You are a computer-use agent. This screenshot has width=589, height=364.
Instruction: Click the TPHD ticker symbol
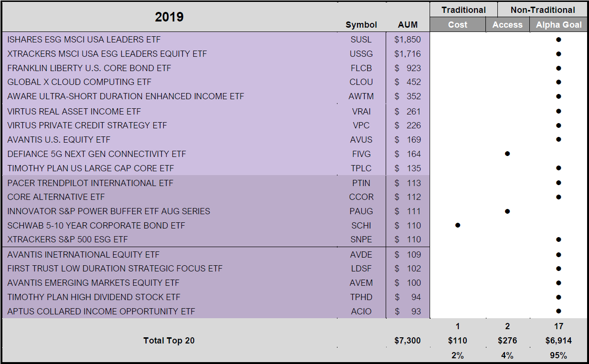point(361,297)
